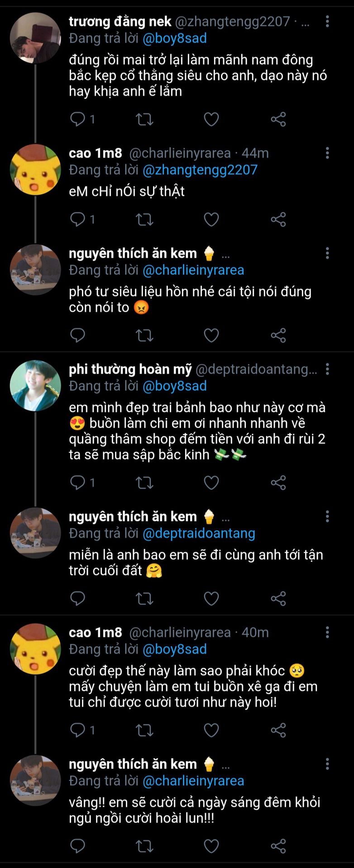Image resolution: width=354 pixels, height=868 pixels.
Task: Like the "phó tư siêu liệu hồn" tweet
Action: 211,335
